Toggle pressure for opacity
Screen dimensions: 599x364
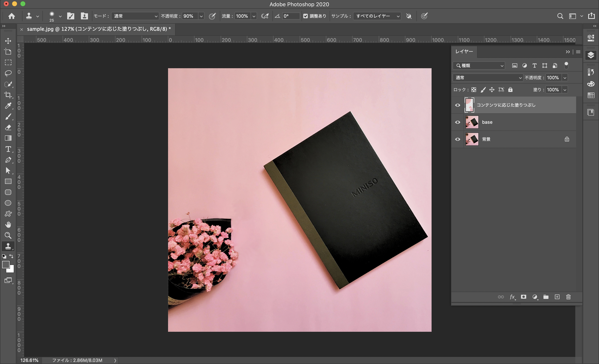point(212,16)
